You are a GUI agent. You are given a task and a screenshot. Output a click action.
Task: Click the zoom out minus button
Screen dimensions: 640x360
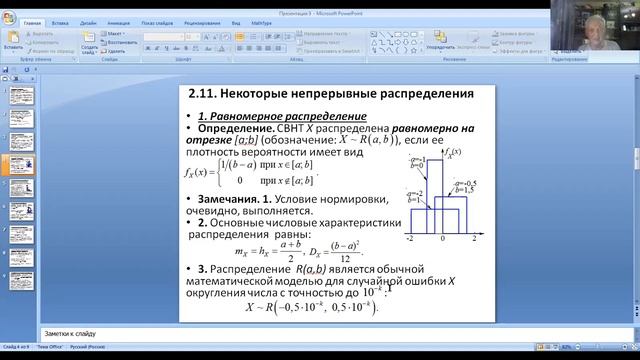click(578, 347)
